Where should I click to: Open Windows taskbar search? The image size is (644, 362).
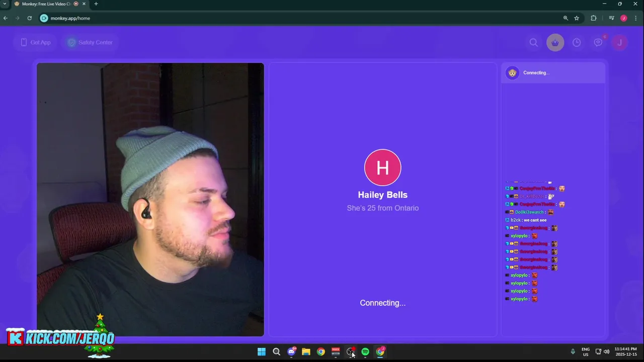coord(276,352)
